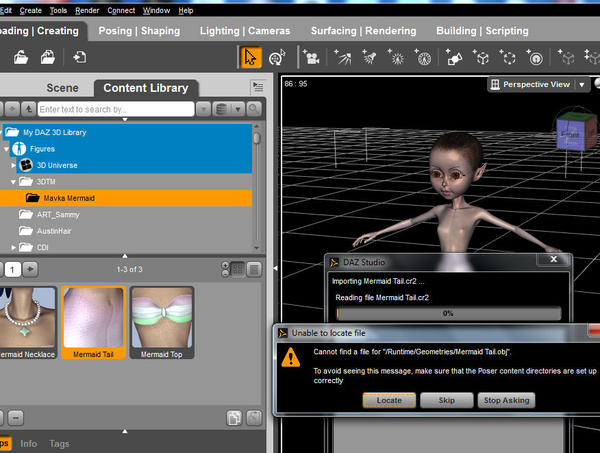Switch to grid thumbnail view

[x=238, y=269]
